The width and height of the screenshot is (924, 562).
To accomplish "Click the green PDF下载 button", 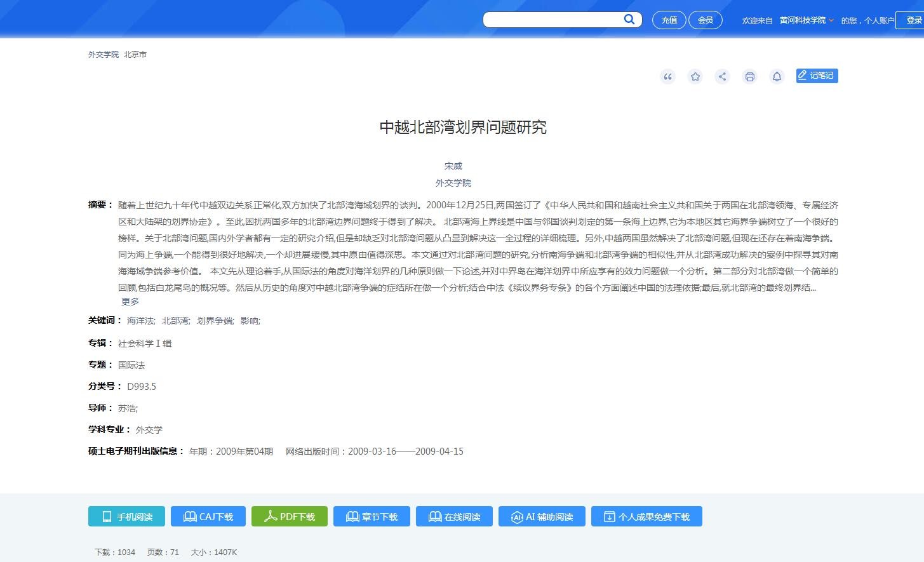I will [x=290, y=516].
